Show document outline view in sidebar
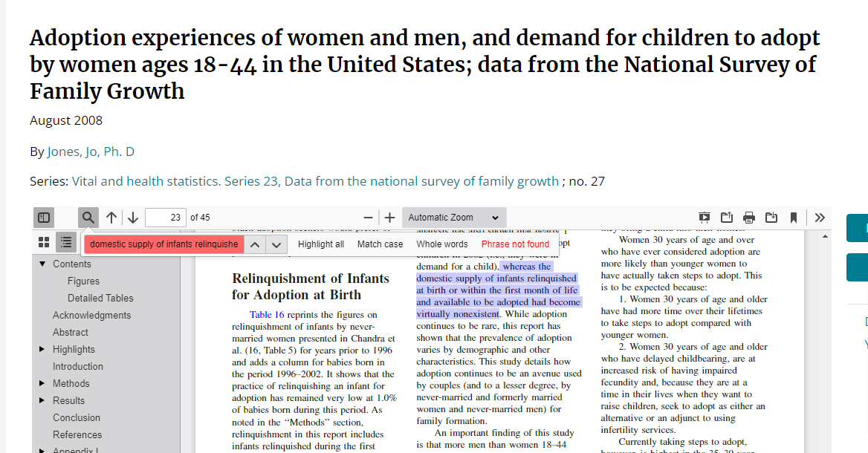This screenshot has width=868, height=453. coord(66,241)
